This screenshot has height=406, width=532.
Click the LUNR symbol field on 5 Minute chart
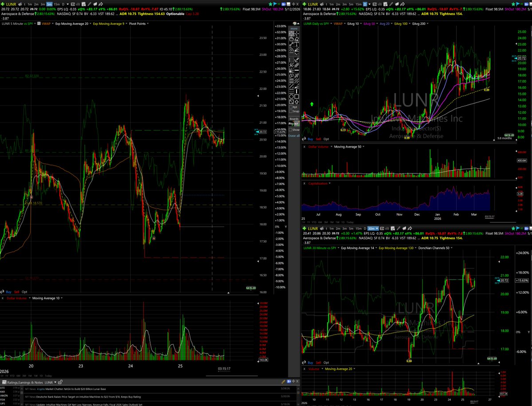(11, 4)
